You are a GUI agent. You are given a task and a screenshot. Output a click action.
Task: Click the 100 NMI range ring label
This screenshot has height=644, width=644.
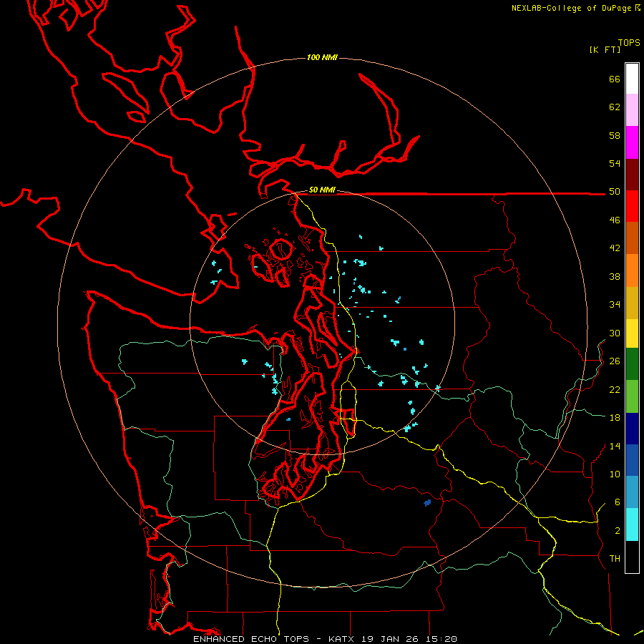pyautogui.click(x=322, y=57)
